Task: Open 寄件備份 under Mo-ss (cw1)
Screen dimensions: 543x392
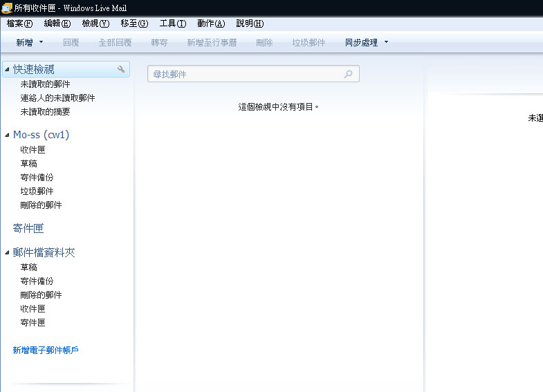Action: 37,178
